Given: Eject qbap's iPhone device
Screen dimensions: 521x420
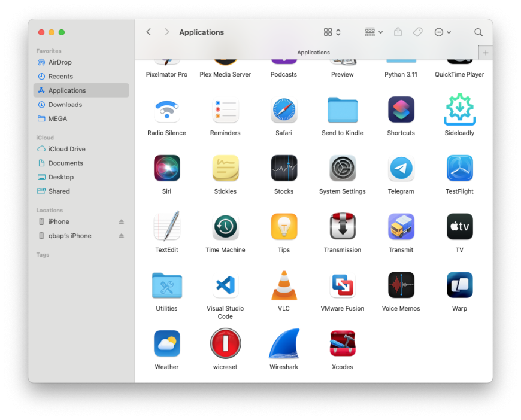Looking at the screenshot, I should [x=122, y=236].
